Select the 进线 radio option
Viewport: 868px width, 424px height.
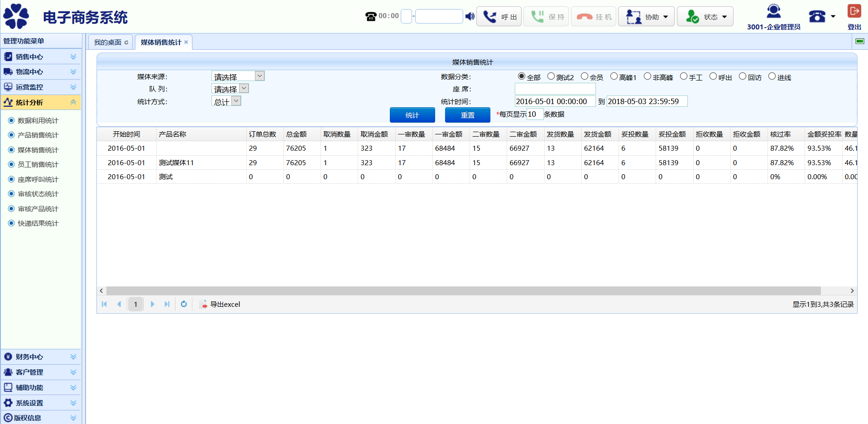[x=772, y=76]
